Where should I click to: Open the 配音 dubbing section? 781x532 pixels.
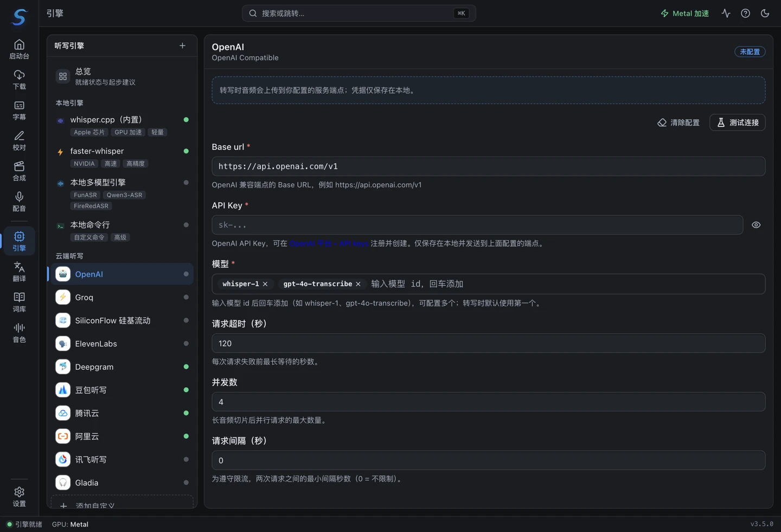(x=19, y=201)
